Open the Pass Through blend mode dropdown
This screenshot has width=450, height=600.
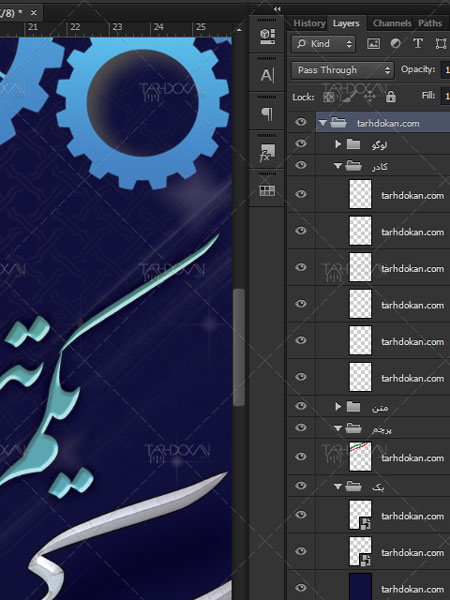point(342,70)
